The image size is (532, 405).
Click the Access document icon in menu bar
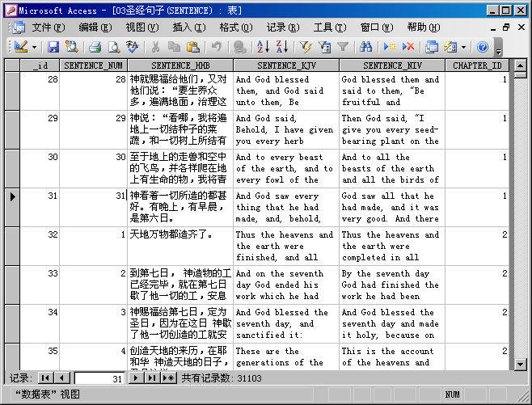click(17, 27)
